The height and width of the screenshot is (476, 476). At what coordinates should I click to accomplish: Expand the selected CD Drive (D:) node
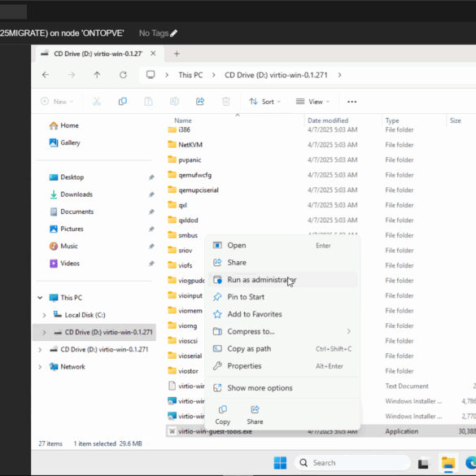(44, 333)
